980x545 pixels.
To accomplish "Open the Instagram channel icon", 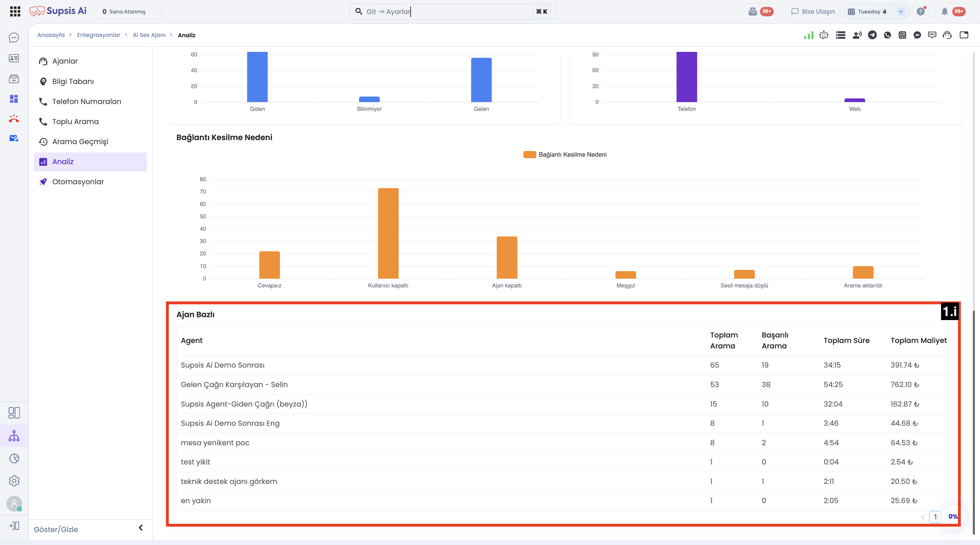I will pyautogui.click(x=902, y=35).
